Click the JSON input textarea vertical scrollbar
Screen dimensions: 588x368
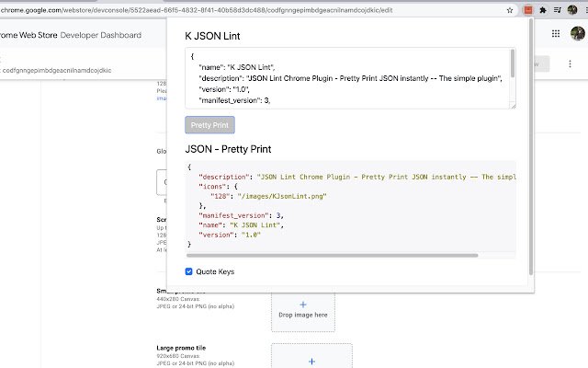tap(513, 63)
